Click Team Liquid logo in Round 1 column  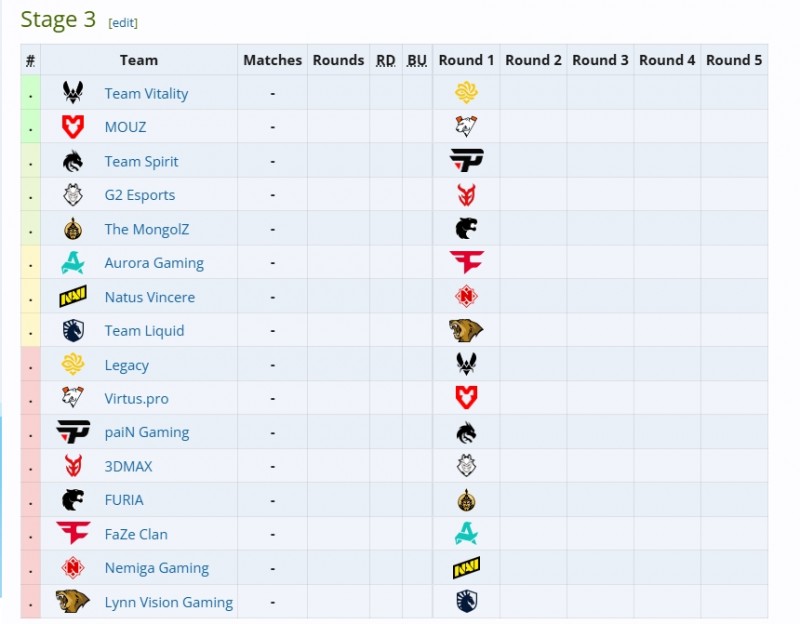tap(466, 602)
